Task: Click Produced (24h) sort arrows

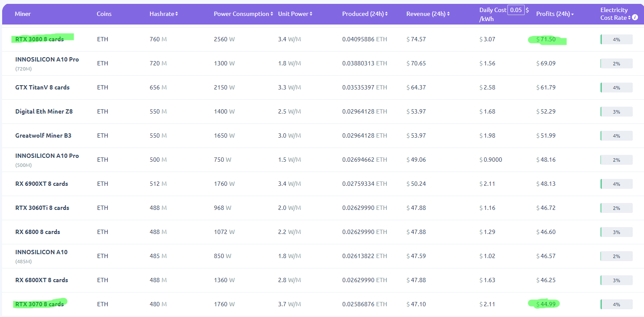Action: coord(386,14)
